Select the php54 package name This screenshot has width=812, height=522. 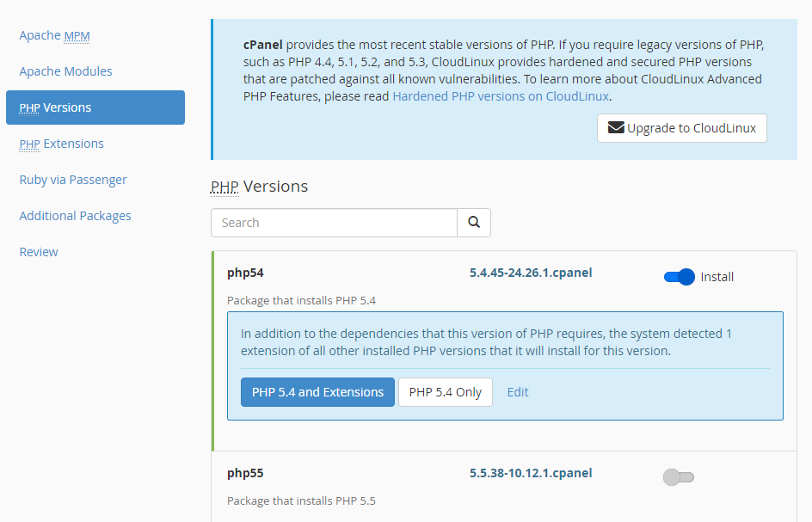click(x=245, y=273)
